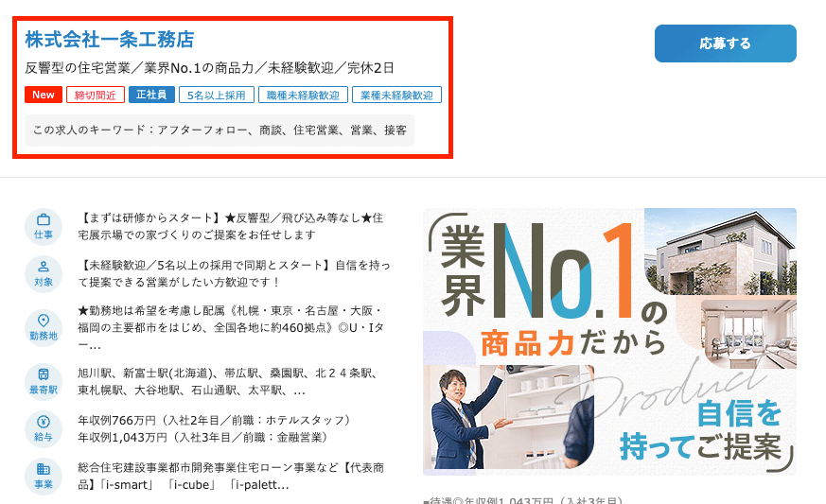826x504 pixels.
Task: Click the 業種未経験歓迎 tag
Action: (x=396, y=95)
